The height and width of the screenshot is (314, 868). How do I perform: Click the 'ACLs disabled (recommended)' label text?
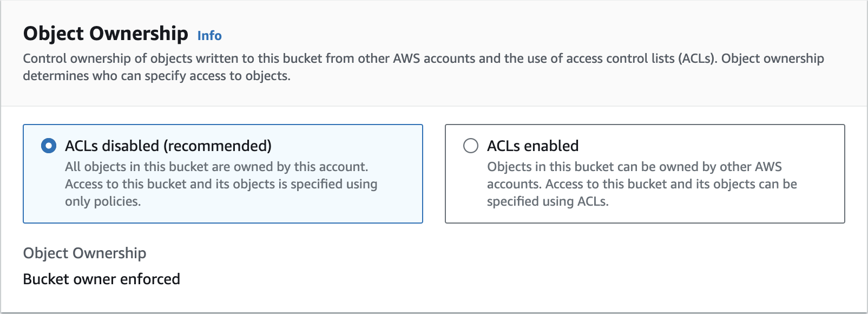[168, 146]
